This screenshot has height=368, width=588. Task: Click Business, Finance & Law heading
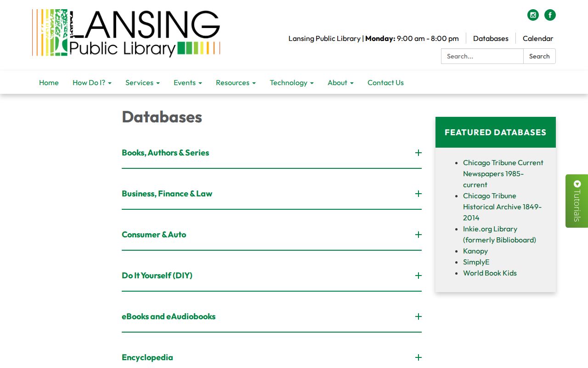(x=167, y=194)
